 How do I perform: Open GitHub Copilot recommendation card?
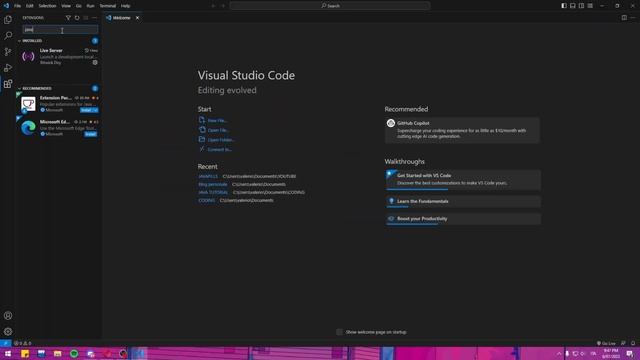(x=462, y=130)
